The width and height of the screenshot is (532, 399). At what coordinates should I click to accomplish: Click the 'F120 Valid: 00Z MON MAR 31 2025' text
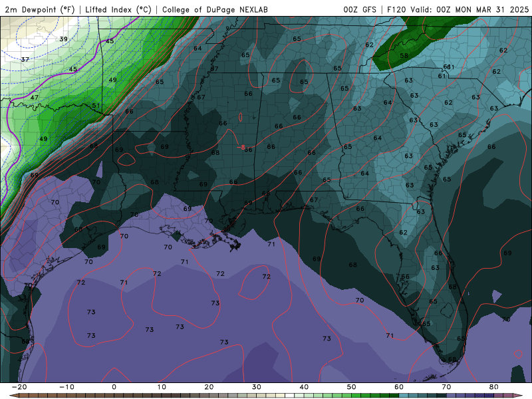[x=458, y=9]
